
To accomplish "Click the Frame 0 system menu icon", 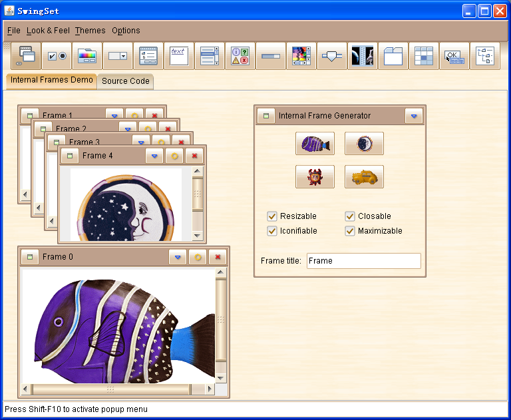I will click(30, 257).
